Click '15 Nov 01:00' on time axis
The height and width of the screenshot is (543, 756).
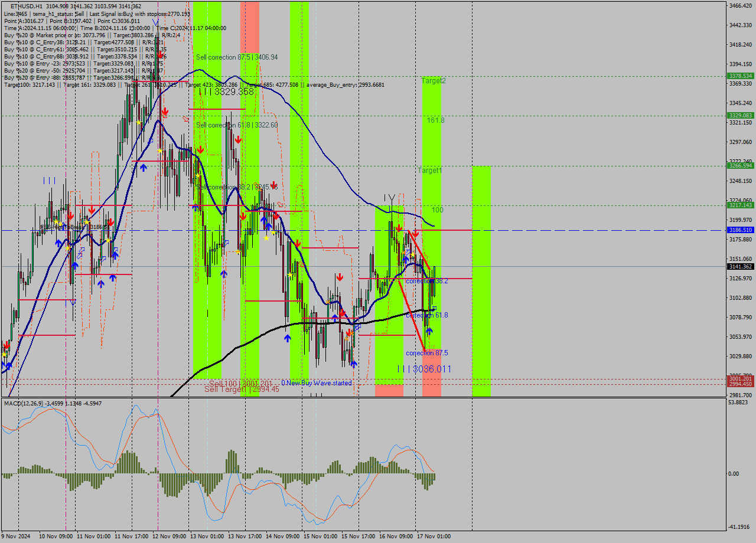(x=321, y=537)
